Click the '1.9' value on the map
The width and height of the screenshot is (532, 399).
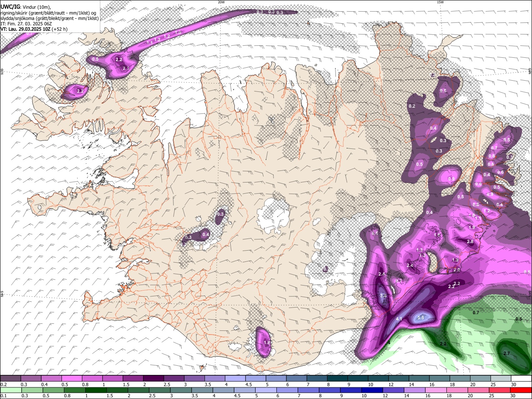(x=472, y=227)
